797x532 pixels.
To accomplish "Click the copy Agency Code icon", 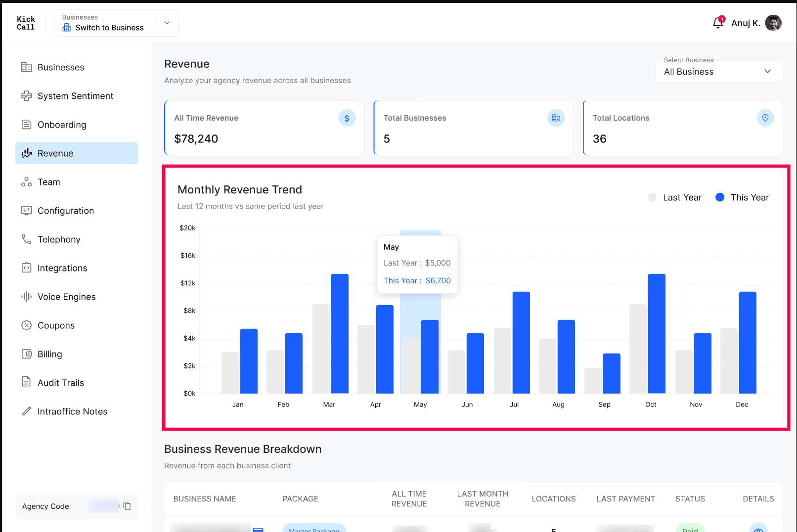I will click(x=127, y=506).
